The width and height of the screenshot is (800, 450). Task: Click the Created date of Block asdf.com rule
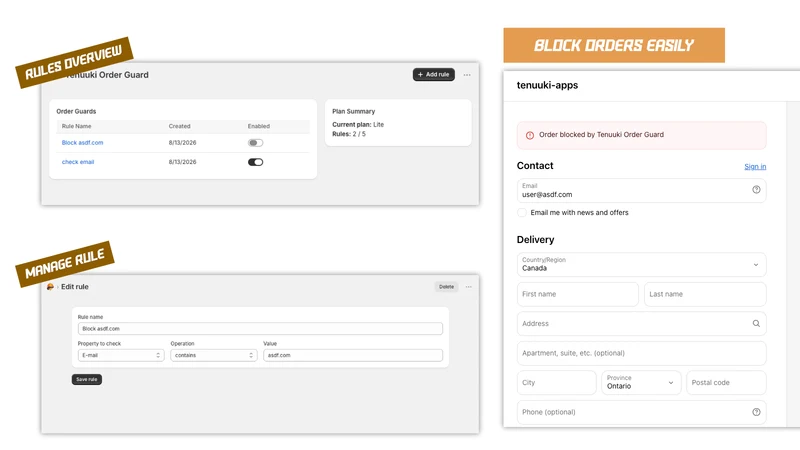tap(182, 143)
